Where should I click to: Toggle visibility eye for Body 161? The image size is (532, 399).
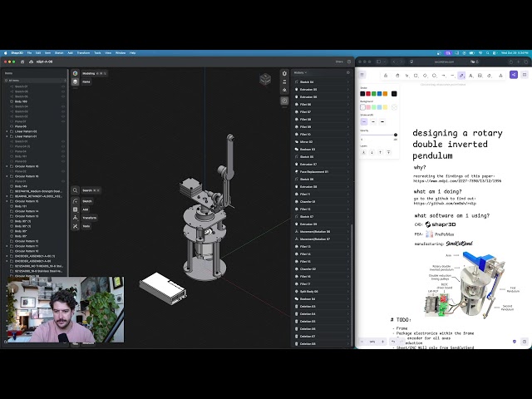click(63, 156)
